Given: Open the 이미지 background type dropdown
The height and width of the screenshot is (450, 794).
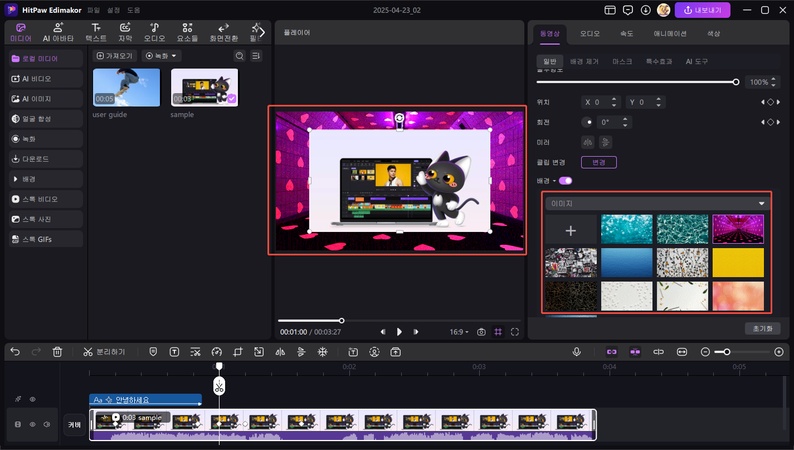Looking at the screenshot, I should [x=657, y=203].
